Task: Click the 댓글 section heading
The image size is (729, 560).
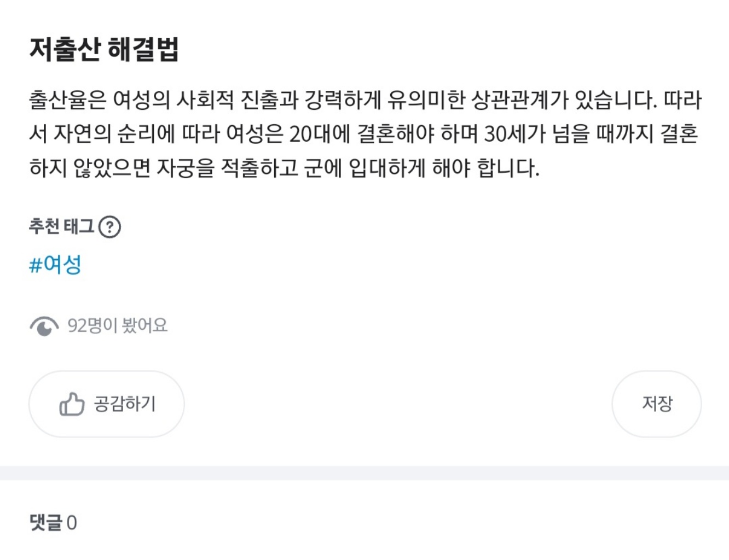Action: (46, 523)
